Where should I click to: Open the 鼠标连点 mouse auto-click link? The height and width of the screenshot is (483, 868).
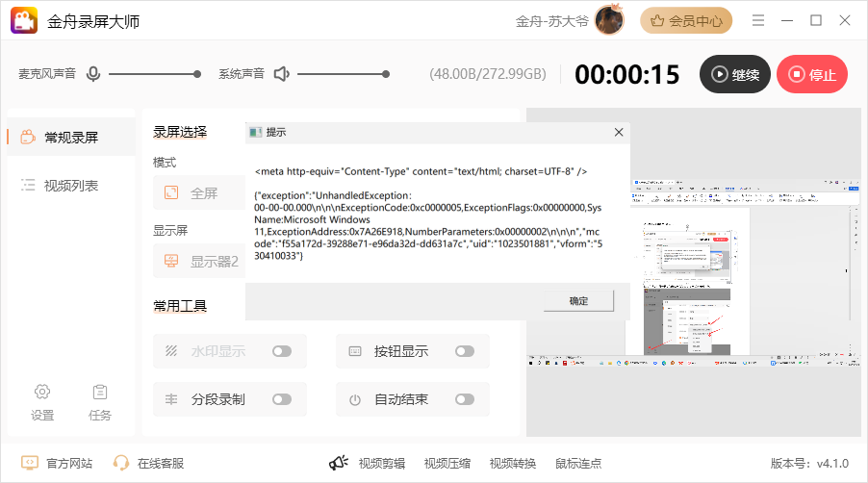[578, 463]
